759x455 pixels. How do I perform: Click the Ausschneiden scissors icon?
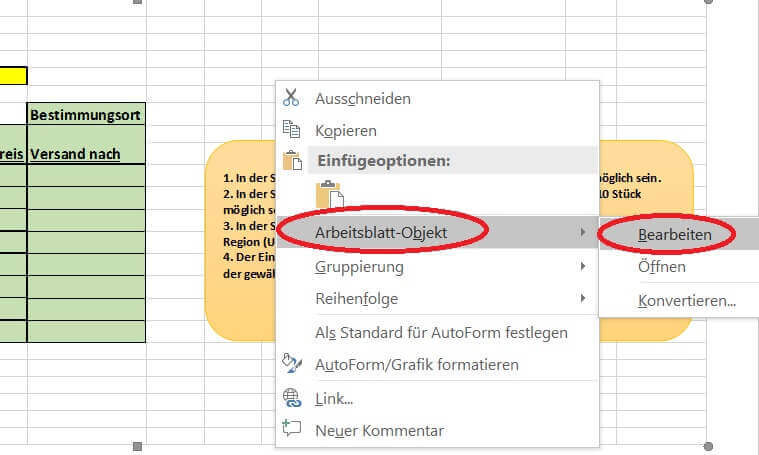click(x=291, y=97)
